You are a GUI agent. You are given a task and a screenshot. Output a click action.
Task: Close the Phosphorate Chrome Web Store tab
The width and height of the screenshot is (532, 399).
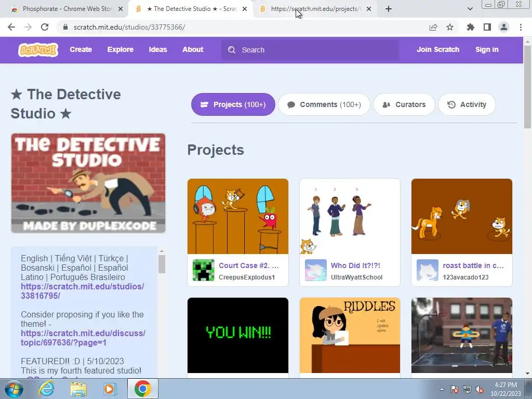(121, 9)
